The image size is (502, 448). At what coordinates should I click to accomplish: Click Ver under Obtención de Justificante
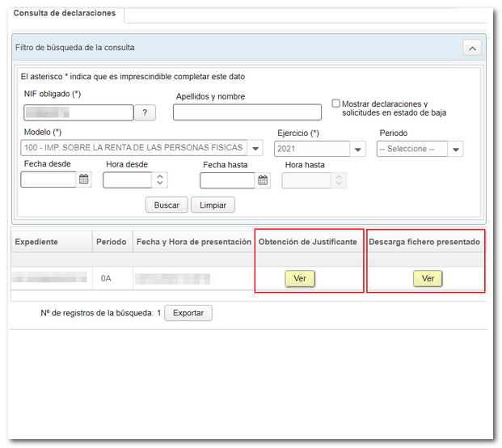click(x=299, y=278)
